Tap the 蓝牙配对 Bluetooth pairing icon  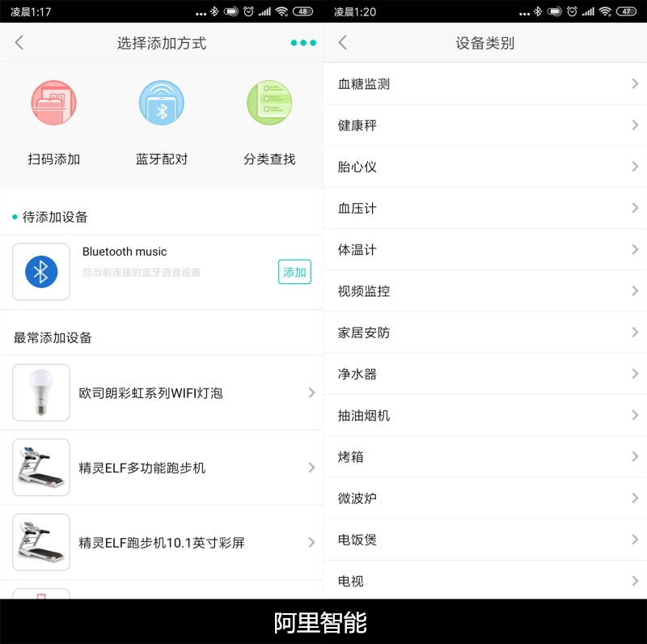(161, 103)
